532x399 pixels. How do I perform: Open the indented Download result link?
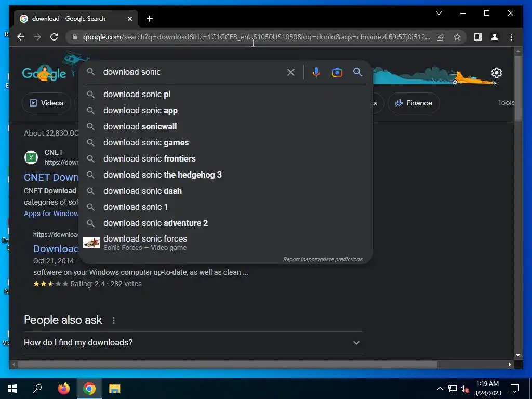click(x=56, y=249)
